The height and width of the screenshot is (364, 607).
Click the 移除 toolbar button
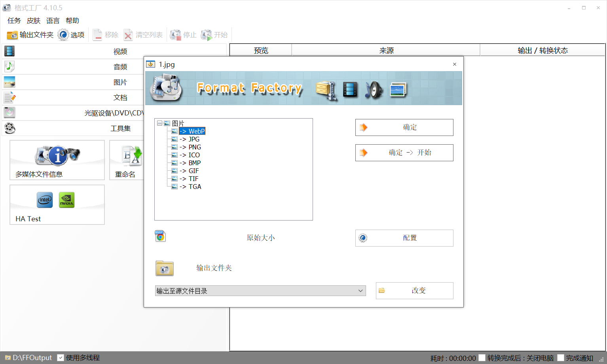106,35
